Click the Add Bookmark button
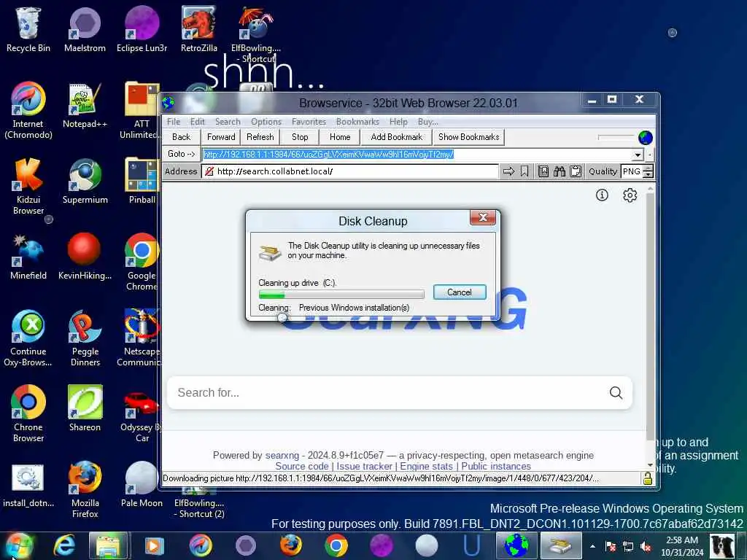Image resolution: width=747 pixels, height=560 pixels. [x=396, y=137]
